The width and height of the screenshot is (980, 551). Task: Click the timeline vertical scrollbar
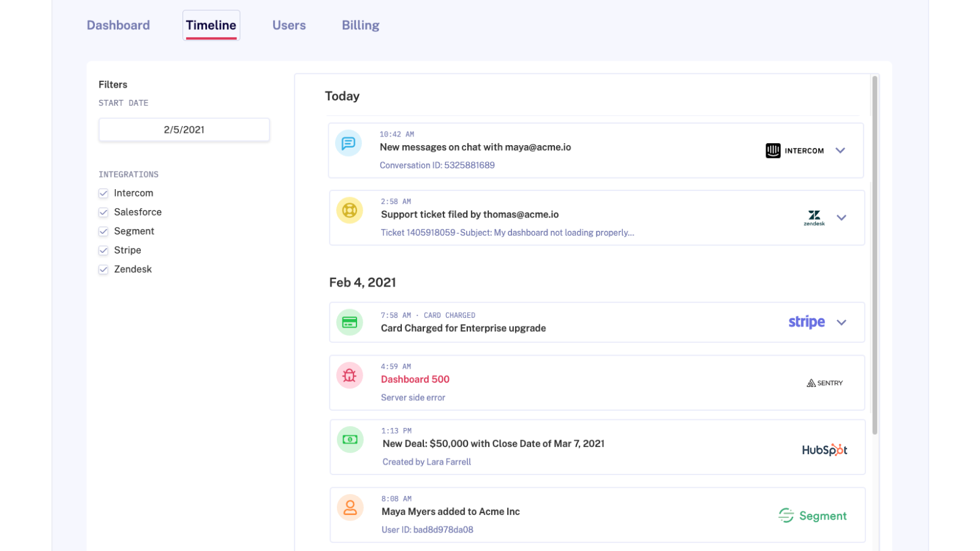[875, 255]
